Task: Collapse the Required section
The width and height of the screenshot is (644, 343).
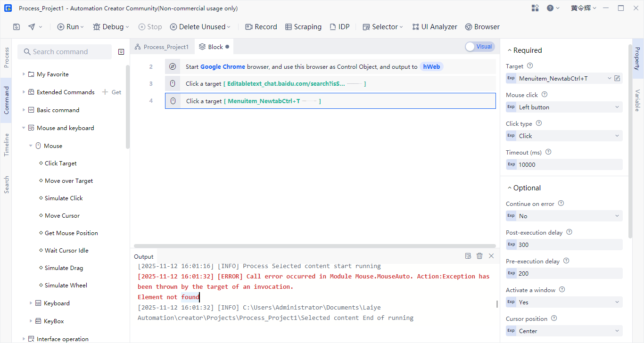Action: [x=509, y=50]
